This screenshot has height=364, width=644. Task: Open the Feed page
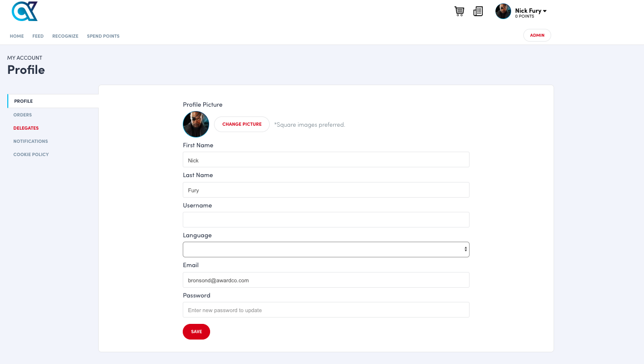point(38,36)
